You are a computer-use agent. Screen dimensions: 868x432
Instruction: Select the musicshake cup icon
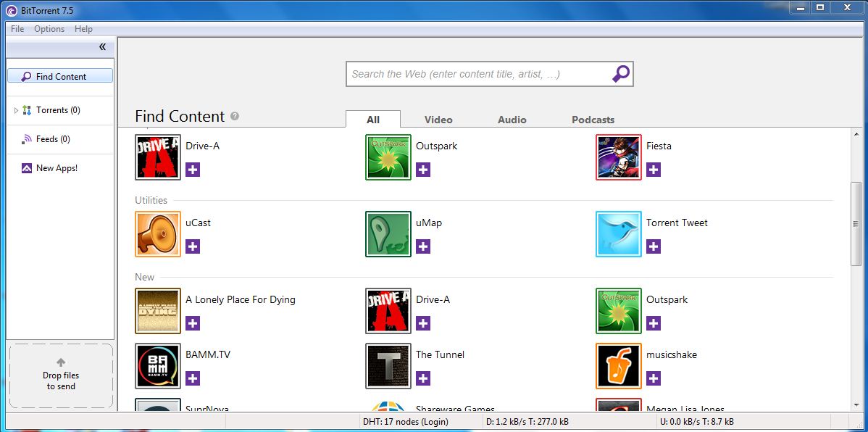click(618, 365)
